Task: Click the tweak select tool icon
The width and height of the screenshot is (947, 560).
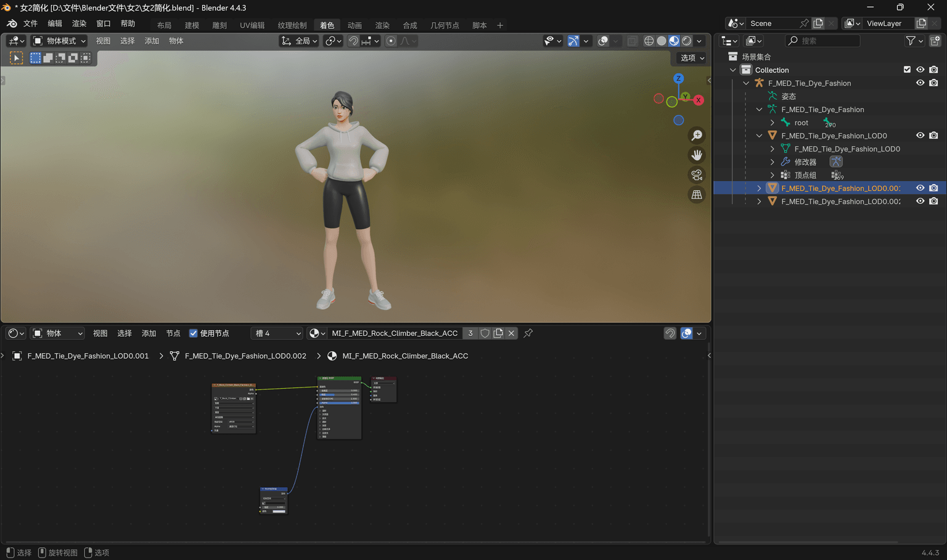Action: [17, 58]
